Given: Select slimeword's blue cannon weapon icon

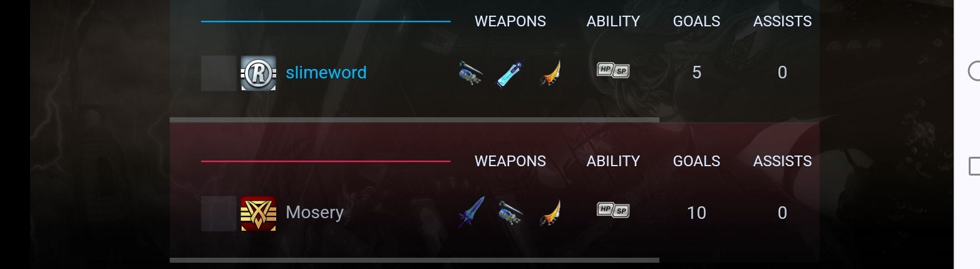Looking at the screenshot, I should [510, 73].
